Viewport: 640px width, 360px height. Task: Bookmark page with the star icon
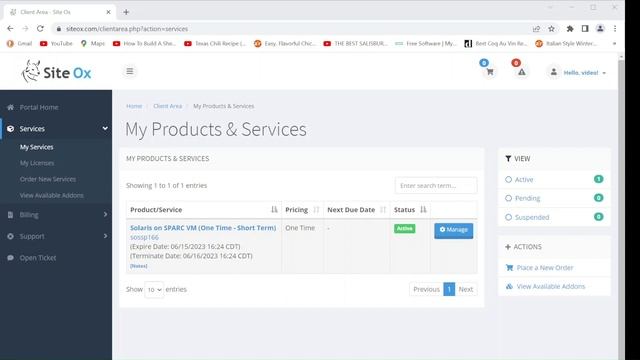point(551,29)
